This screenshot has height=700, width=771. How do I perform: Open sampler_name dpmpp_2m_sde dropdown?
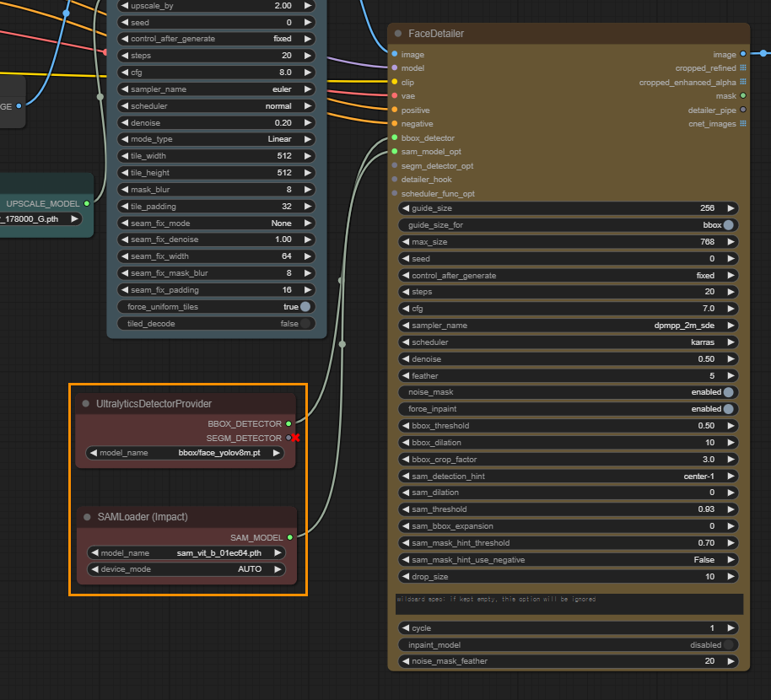(x=568, y=326)
